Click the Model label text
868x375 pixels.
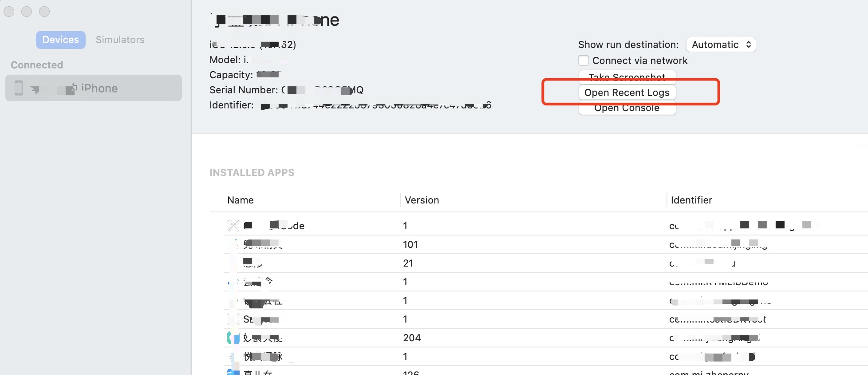(225, 60)
